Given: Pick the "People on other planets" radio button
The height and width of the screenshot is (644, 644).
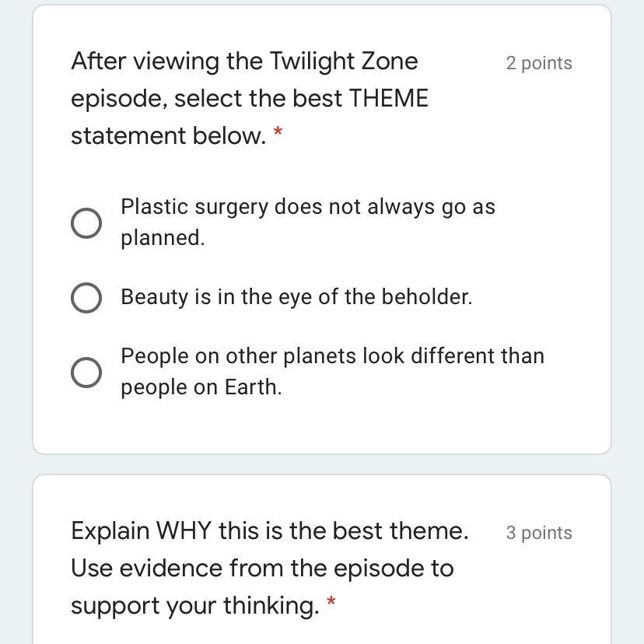Looking at the screenshot, I should pos(86,373).
